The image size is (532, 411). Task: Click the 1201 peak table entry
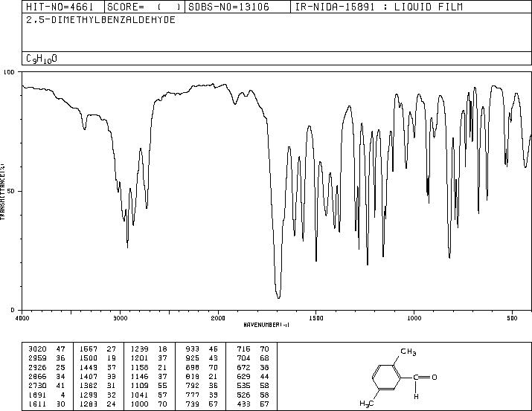149,357
